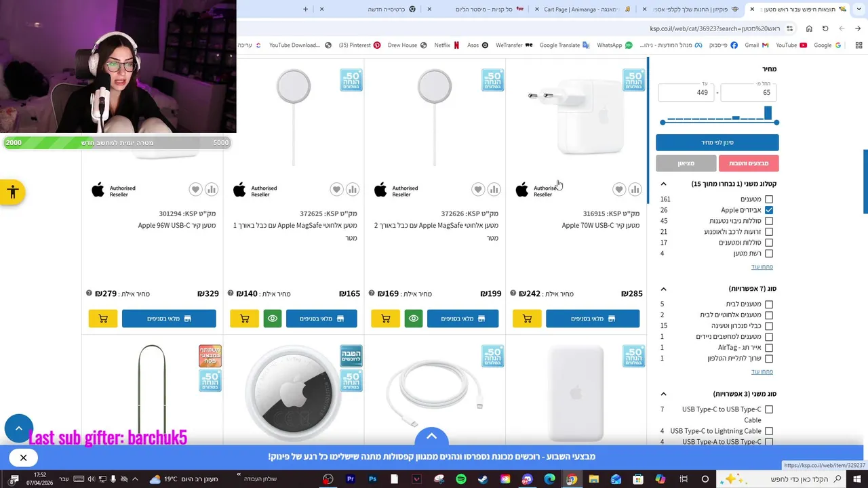Collapse the סוג filter section
The height and width of the screenshot is (488, 868).
(663, 289)
